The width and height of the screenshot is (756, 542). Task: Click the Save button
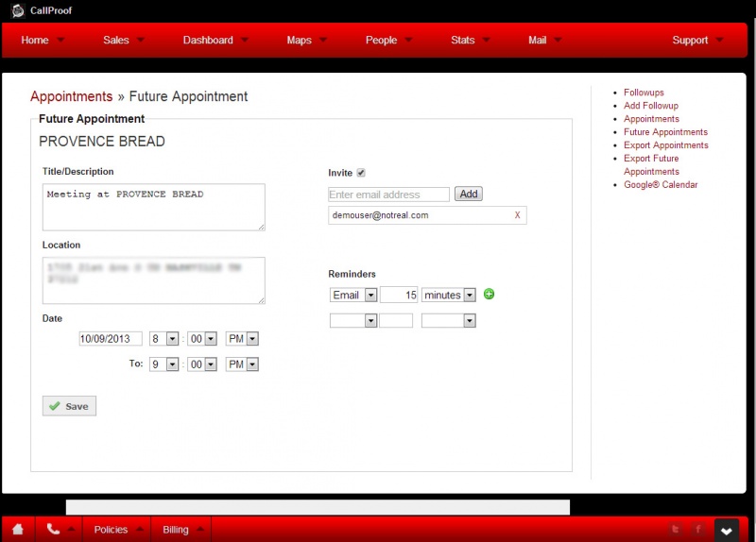click(x=69, y=406)
